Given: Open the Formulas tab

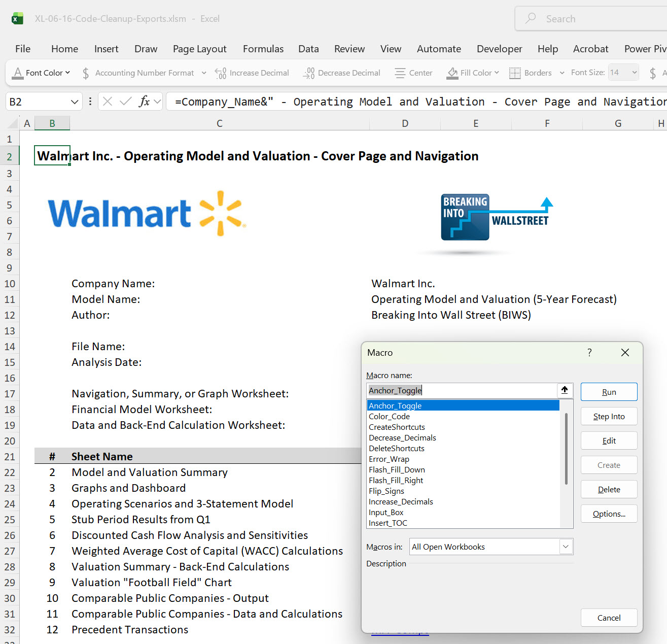Looking at the screenshot, I should 263,49.
